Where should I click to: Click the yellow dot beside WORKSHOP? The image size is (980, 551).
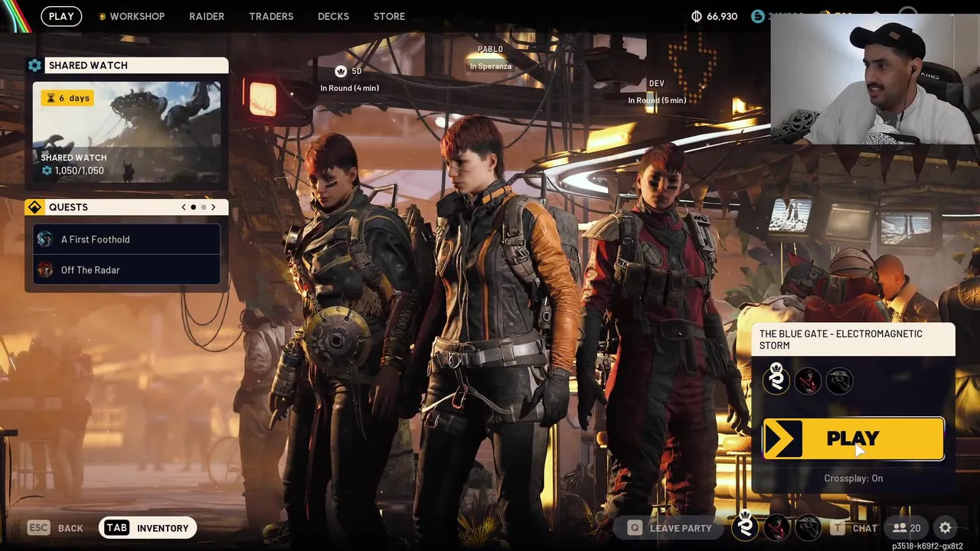102,16
